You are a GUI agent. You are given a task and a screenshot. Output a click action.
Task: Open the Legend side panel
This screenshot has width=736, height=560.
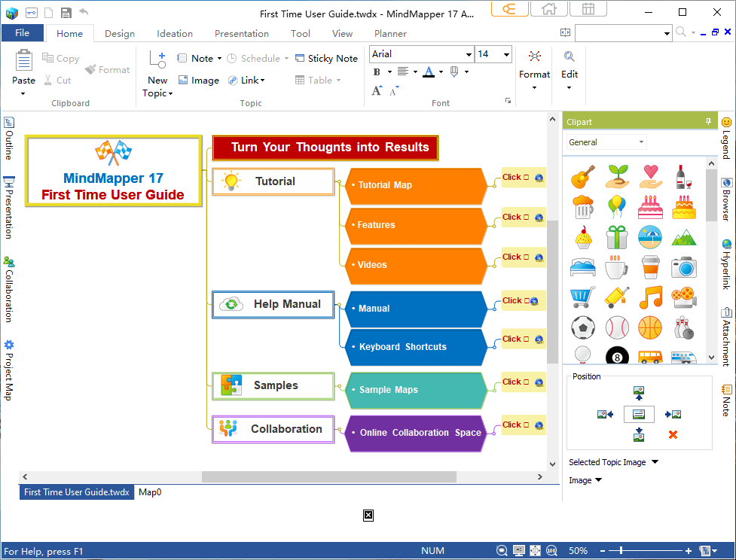[726, 138]
